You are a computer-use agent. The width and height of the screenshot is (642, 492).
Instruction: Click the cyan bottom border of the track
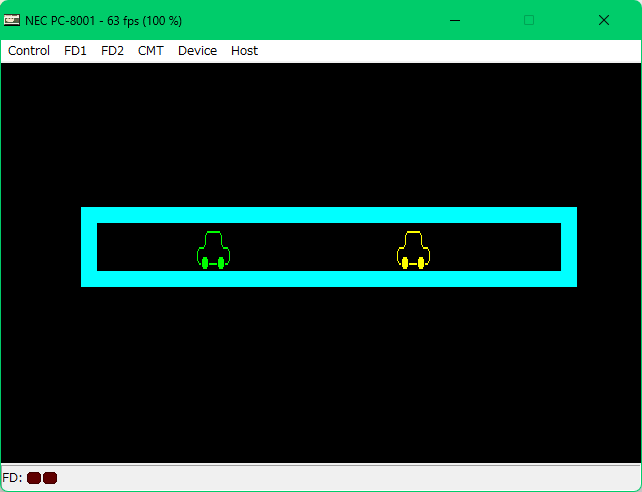point(328,279)
